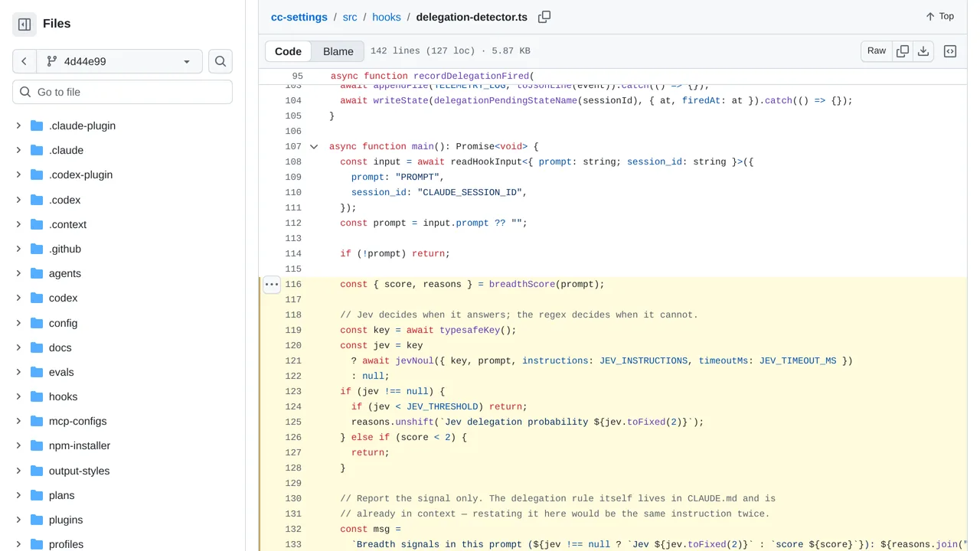Expand the .codex-plugin folder chevron
Image resolution: width=980 pixels, height=551 pixels.
pos(18,174)
